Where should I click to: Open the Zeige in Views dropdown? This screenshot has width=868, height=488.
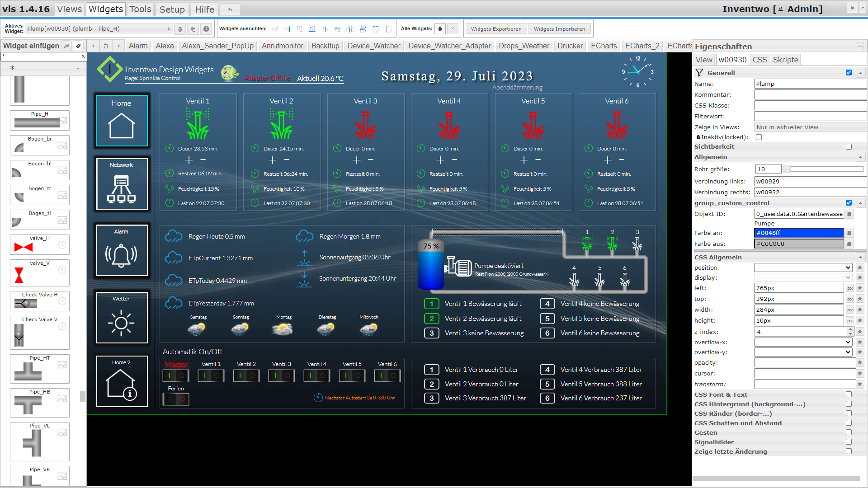(810, 127)
